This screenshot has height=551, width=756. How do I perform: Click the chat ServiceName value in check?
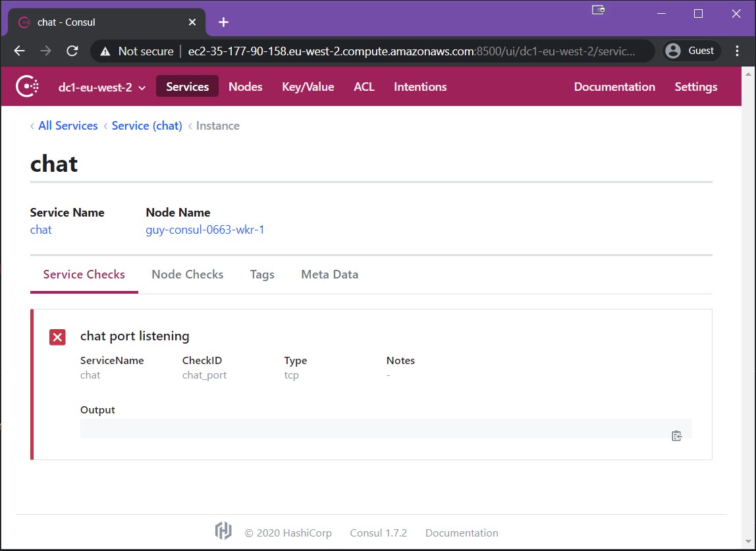point(90,375)
